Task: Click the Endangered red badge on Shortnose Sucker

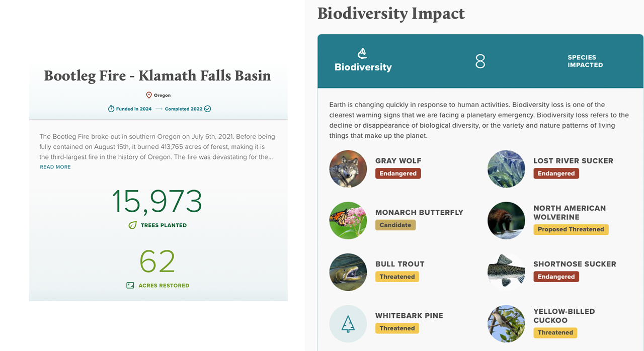Action: click(x=556, y=277)
